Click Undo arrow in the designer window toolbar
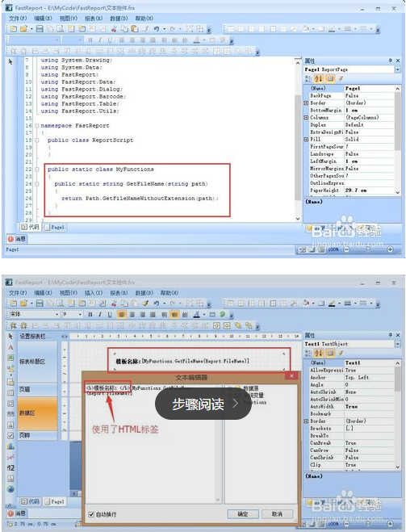Screen dimensions: 406x532 coord(156,303)
